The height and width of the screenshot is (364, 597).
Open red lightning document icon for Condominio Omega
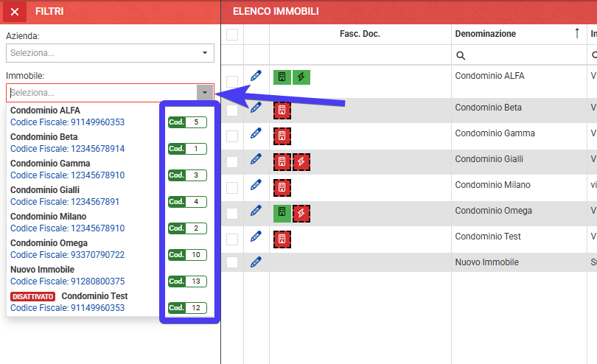point(301,214)
